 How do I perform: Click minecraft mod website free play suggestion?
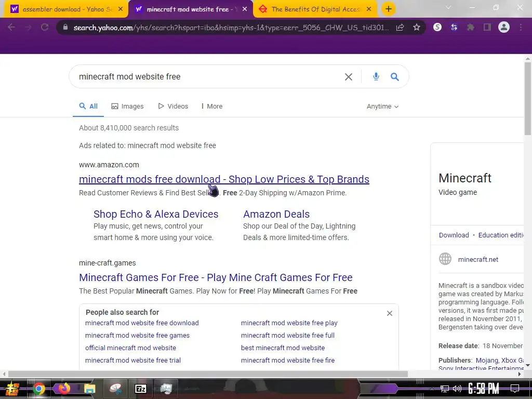tap(289, 323)
